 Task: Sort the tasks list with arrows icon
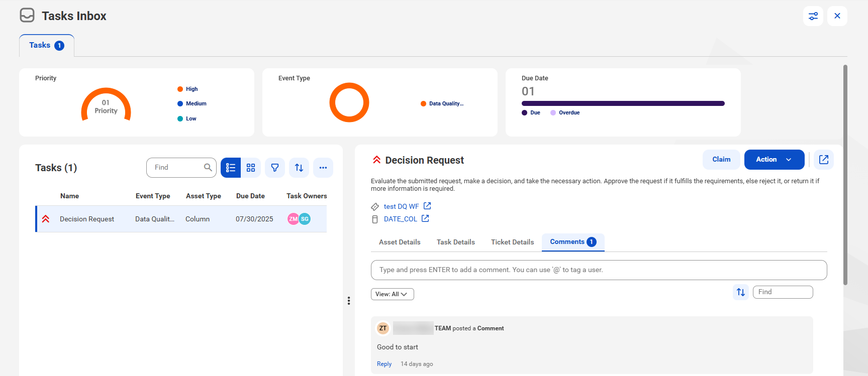[299, 168]
